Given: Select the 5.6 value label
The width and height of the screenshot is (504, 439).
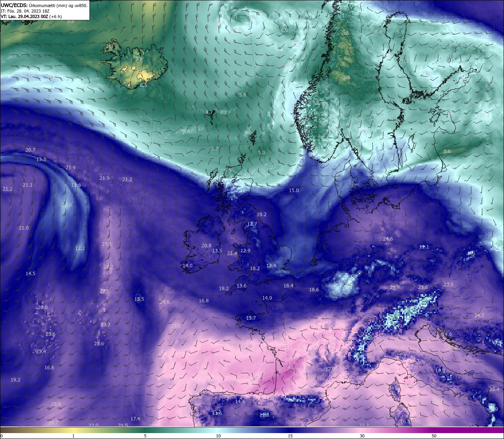Looking at the screenshot, I should [243, 94].
